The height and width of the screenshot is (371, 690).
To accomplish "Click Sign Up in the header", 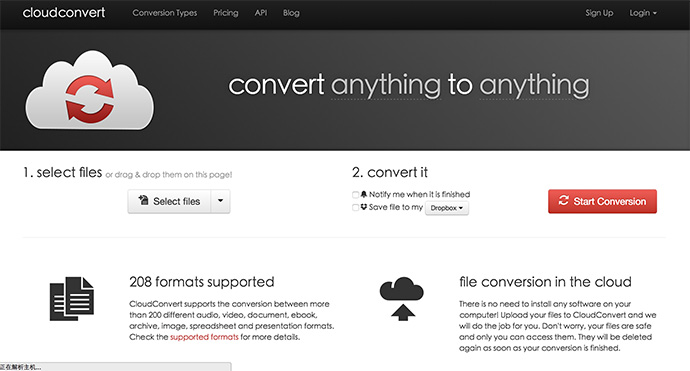I will tap(599, 13).
